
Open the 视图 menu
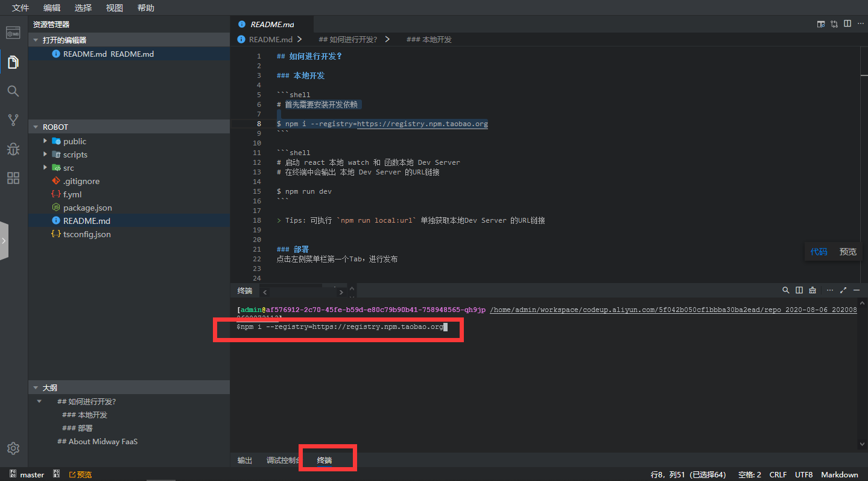pyautogui.click(x=115, y=8)
